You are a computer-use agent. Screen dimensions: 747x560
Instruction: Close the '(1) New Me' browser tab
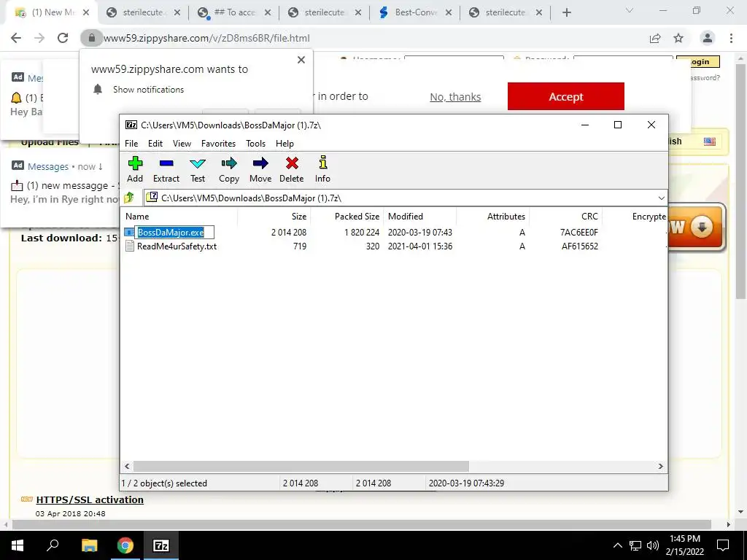point(86,12)
